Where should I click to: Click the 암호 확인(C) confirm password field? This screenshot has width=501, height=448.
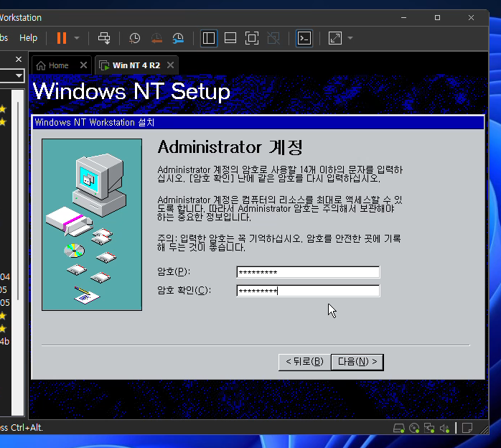coord(308,291)
